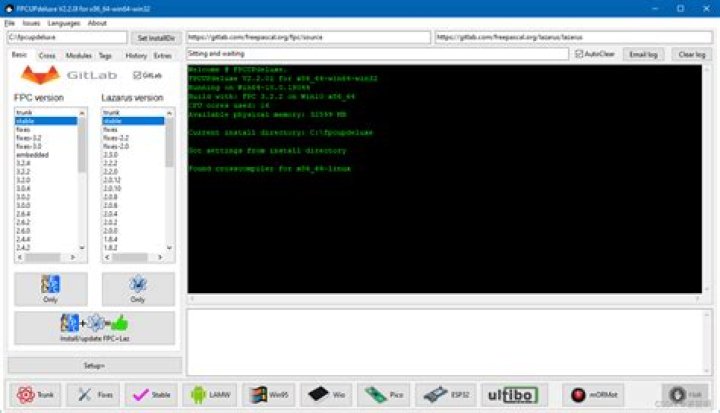Click the Wio black device button
The width and height of the screenshot is (720, 413).
click(x=326, y=395)
